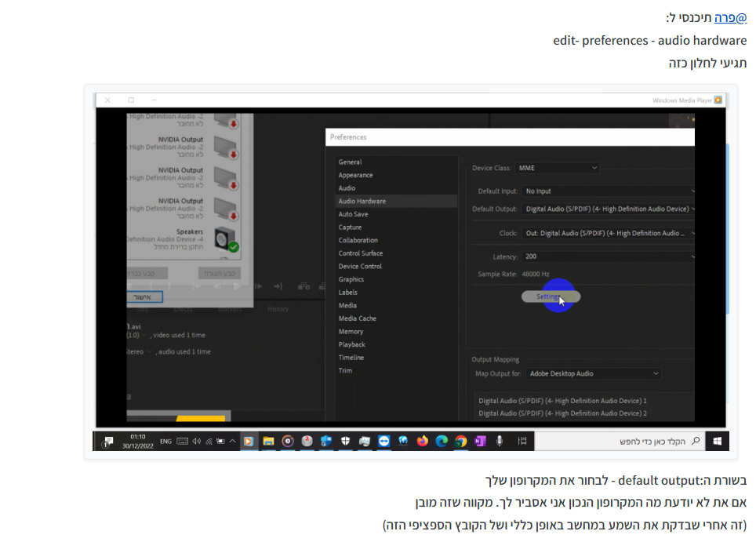Open TeamViewer from the taskbar
Screen dimensions: 756x542
383,441
